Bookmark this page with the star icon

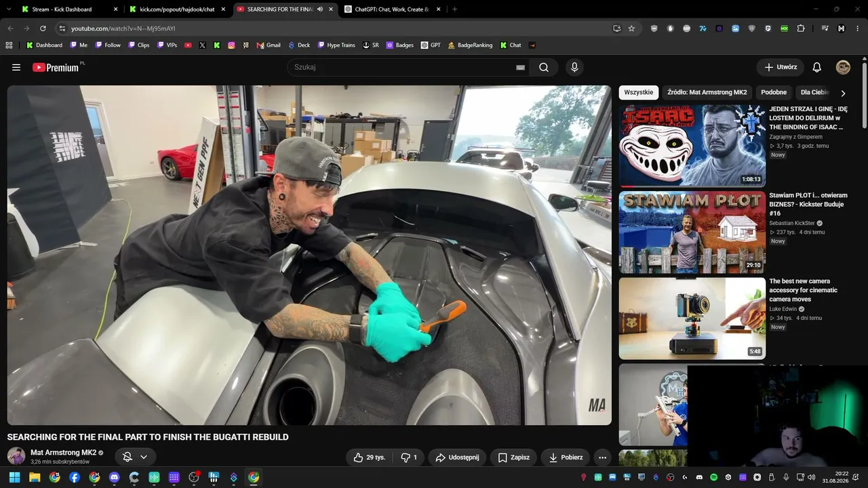631,28
